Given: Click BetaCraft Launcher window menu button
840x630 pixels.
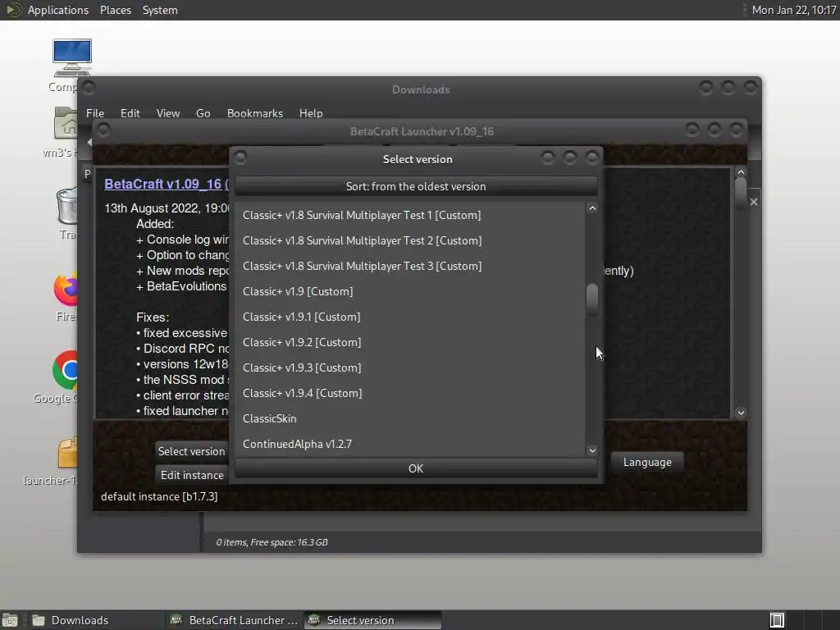Looking at the screenshot, I should (x=103, y=130).
